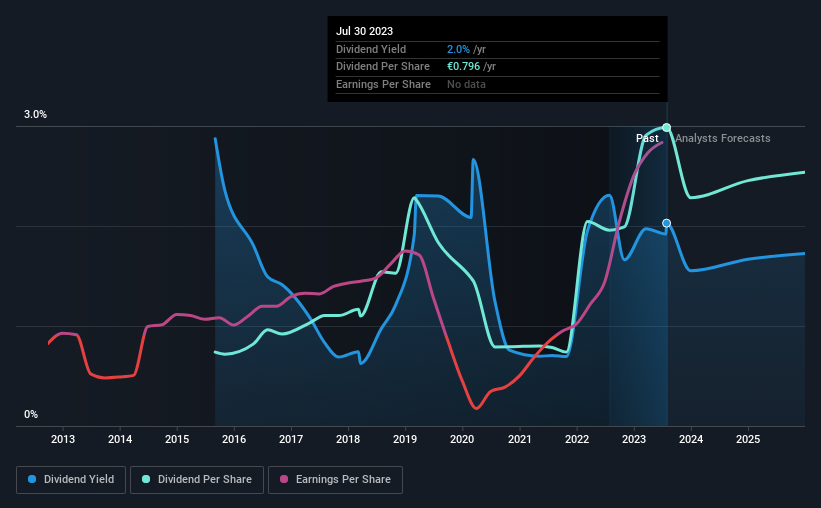
Task: Click the 2018 x-axis label
Action: pos(348,439)
